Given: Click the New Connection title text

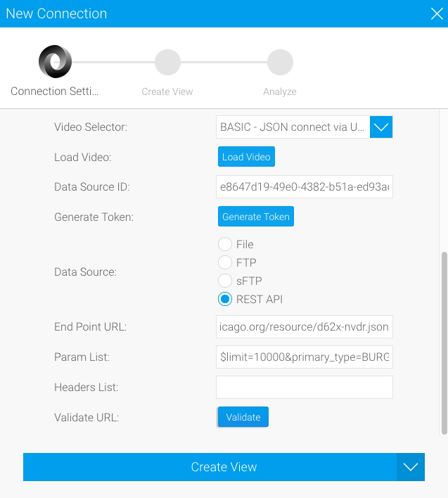Looking at the screenshot, I should click(x=56, y=13).
